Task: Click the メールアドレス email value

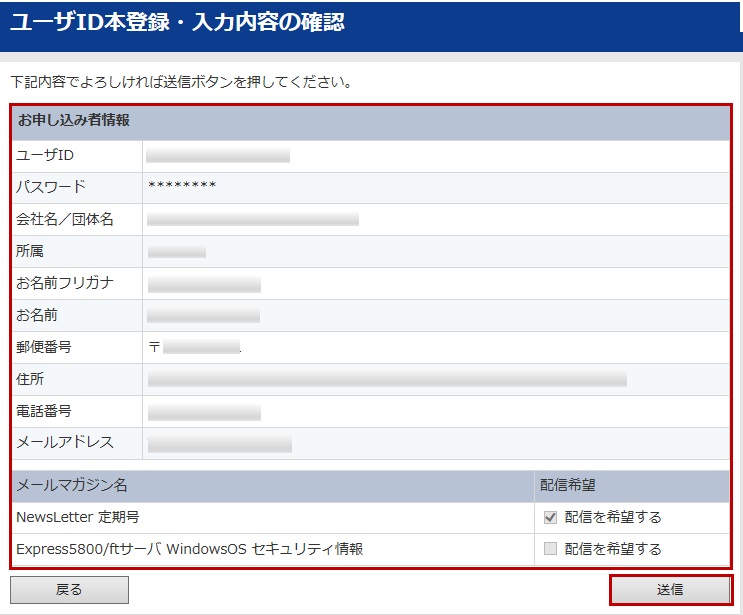Action: [219, 443]
